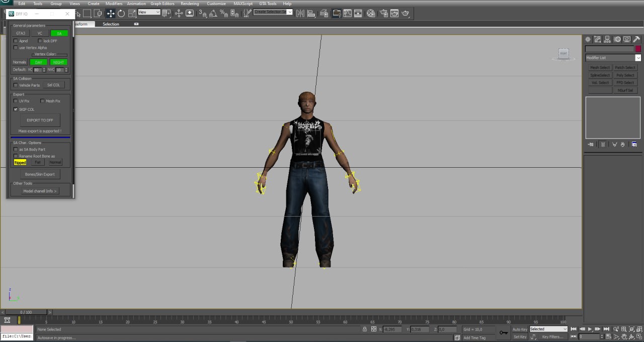
Task: Open the Material Editor sphere icon
Action: 371,14
